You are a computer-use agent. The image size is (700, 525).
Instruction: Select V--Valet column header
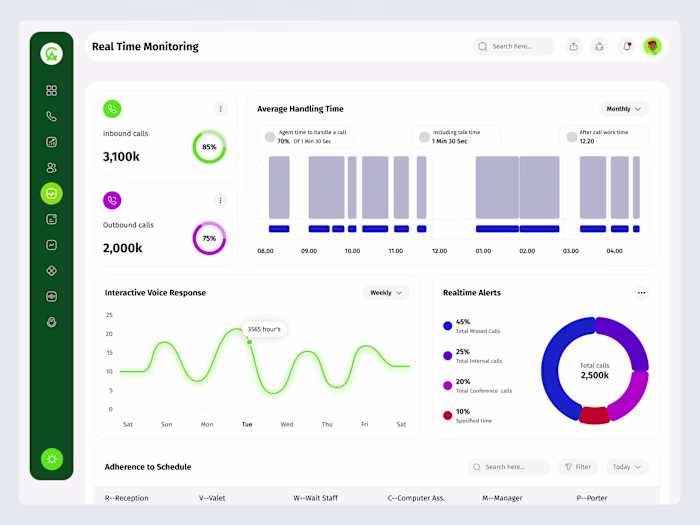pyautogui.click(x=212, y=498)
